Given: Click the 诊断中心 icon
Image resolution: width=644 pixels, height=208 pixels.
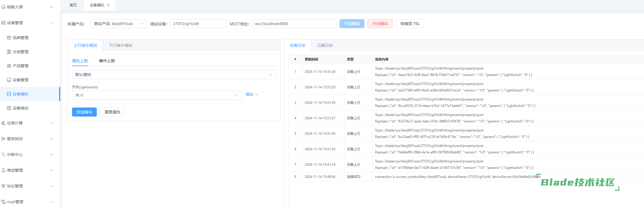Looking at the screenshot, I should [3, 155].
